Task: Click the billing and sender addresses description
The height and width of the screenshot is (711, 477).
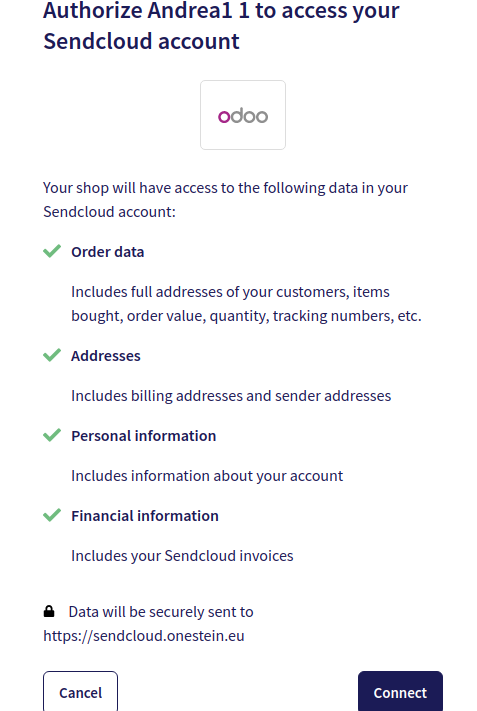Action: point(231,396)
